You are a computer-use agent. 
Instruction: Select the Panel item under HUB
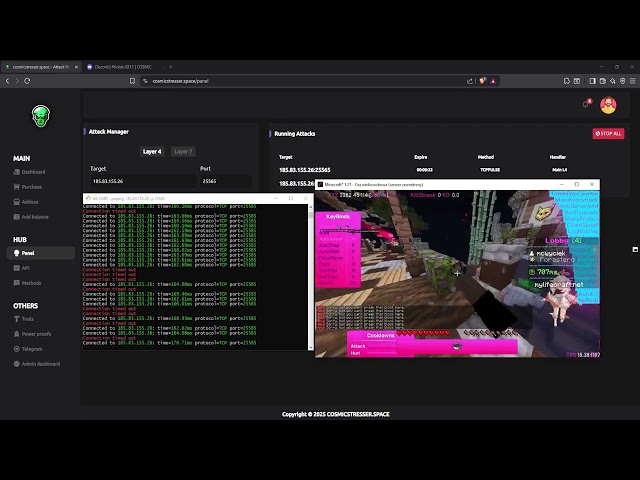pos(41,253)
